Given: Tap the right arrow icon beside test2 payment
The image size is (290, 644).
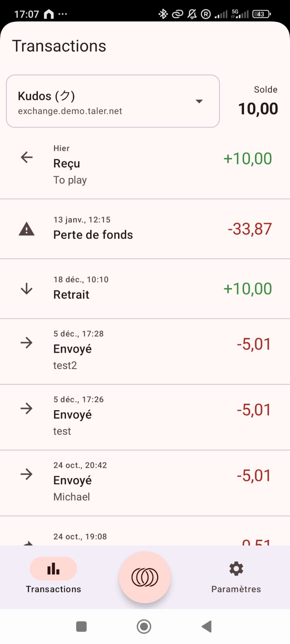Looking at the screenshot, I should pyautogui.click(x=27, y=343).
